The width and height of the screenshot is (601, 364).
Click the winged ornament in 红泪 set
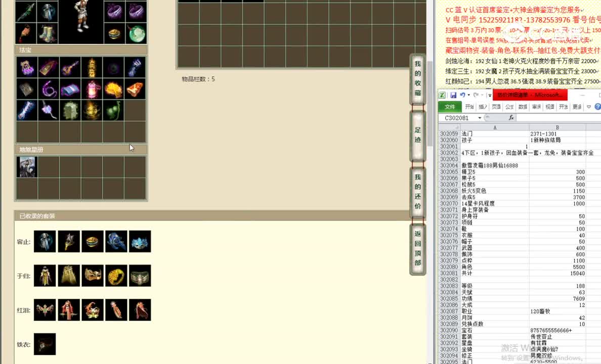[x=45, y=309]
